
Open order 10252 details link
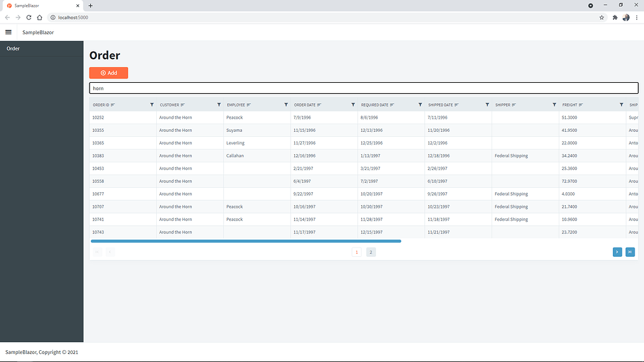point(98,117)
